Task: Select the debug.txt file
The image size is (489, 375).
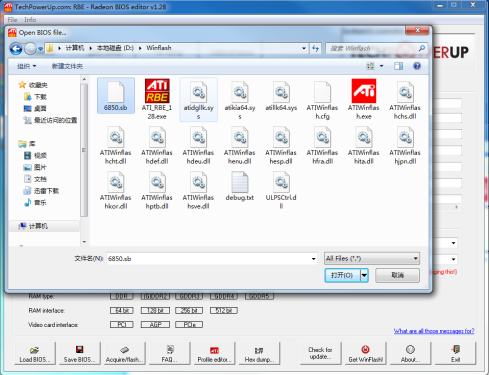Action: click(x=240, y=186)
